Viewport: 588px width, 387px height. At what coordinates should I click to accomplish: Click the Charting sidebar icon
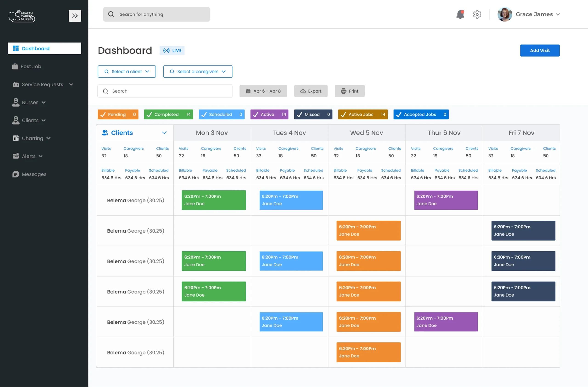16,138
